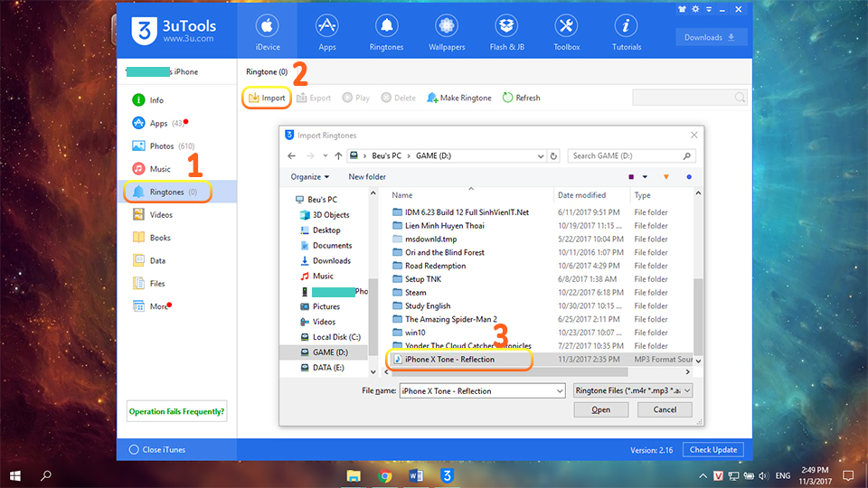Open the iDevice tab
This screenshot has height=488, width=868.
[x=268, y=31]
